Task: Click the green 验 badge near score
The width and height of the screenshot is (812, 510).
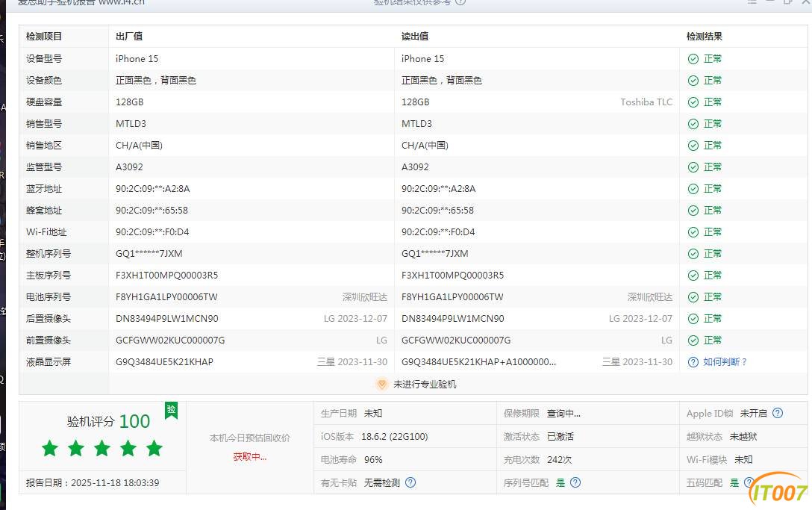Action: pyautogui.click(x=171, y=410)
